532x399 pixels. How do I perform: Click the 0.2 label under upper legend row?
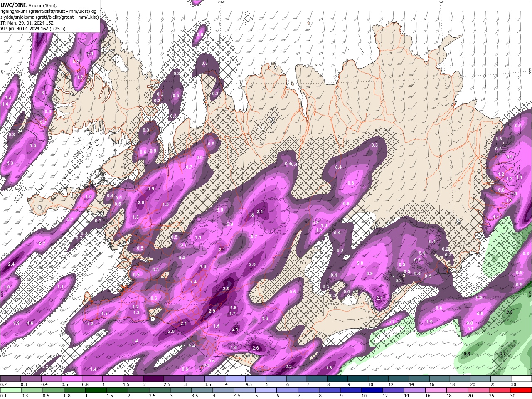coord(4,384)
